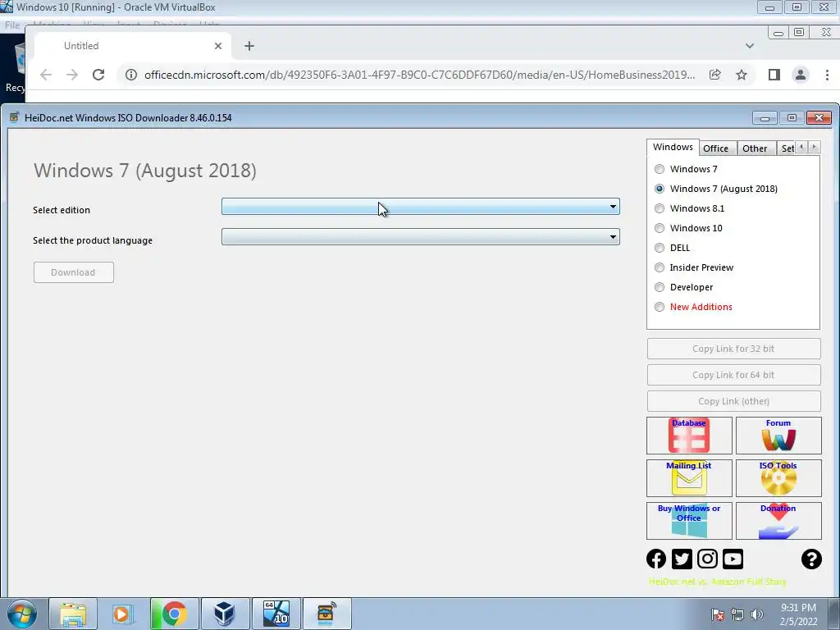Open the Windows Start button

pyautogui.click(x=22, y=614)
